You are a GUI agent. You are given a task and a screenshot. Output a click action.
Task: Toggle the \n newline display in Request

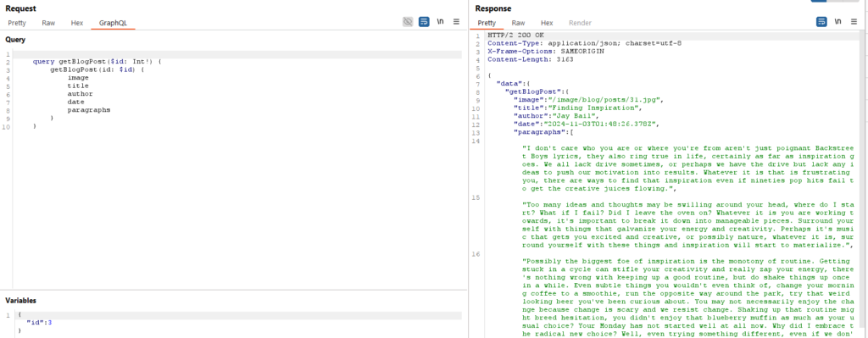pos(441,22)
